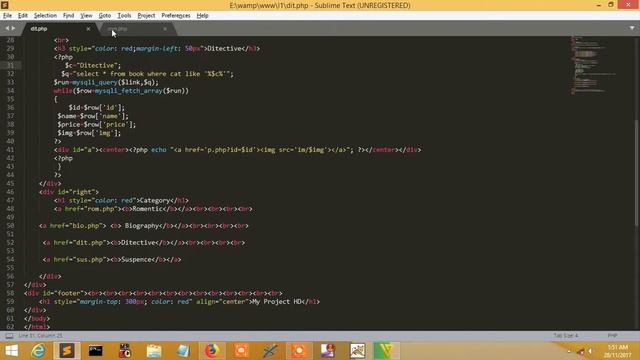Click line number 58 in the gutter
This screenshot has height=360, width=640.
[10, 293]
